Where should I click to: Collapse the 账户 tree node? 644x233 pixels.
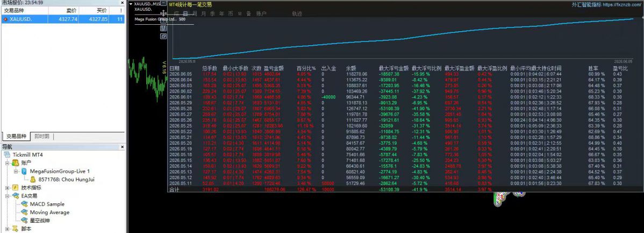click(7, 163)
